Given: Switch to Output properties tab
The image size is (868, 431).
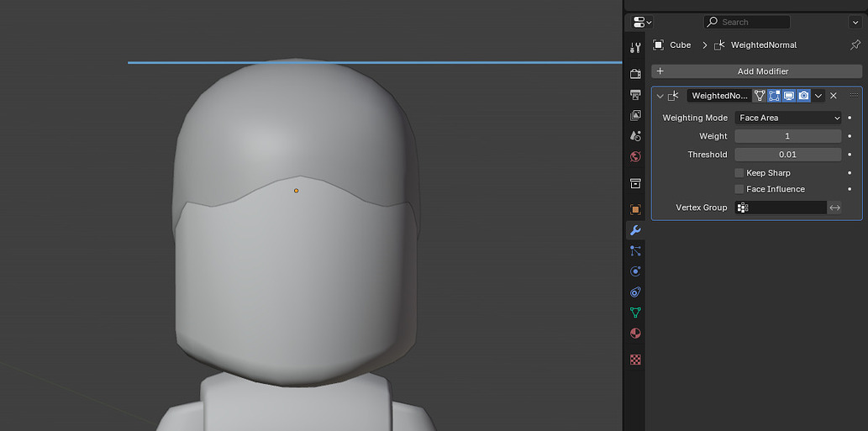Looking at the screenshot, I should [x=635, y=95].
